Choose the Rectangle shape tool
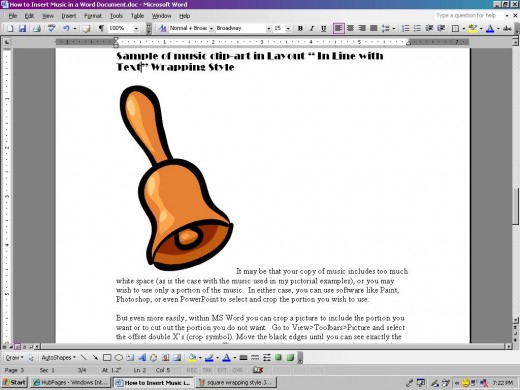The image size is (520, 390). click(x=107, y=358)
